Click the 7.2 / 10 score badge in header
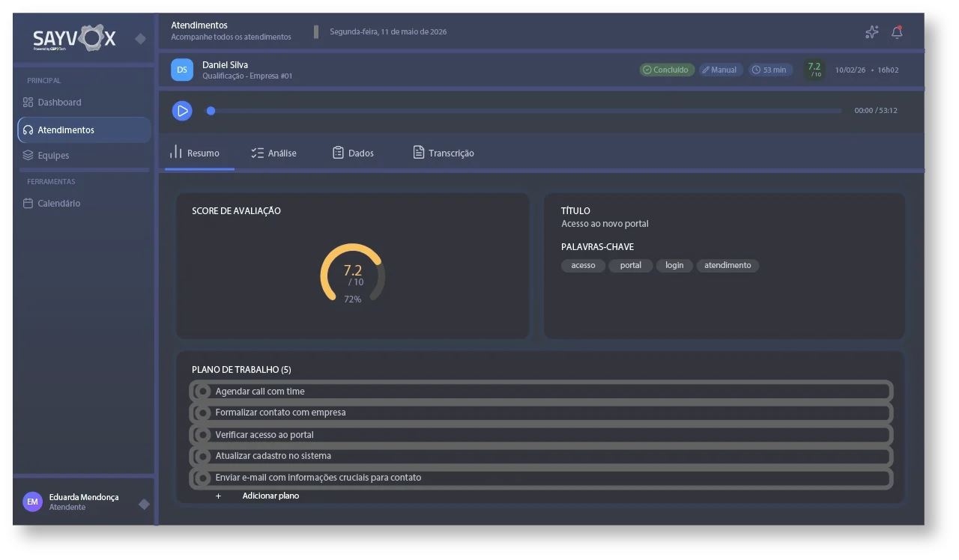Image resolution: width=959 pixels, height=560 pixels. [814, 69]
